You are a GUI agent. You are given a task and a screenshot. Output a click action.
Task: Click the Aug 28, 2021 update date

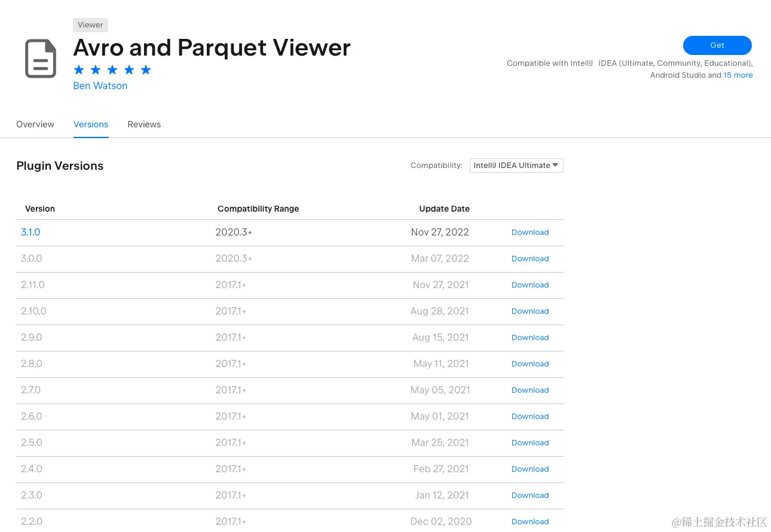tap(440, 311)
